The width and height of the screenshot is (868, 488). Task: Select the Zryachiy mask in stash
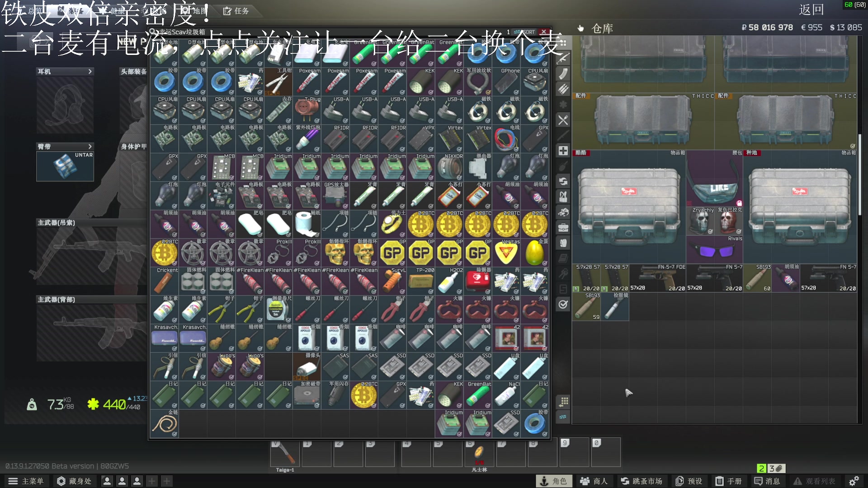701,221
